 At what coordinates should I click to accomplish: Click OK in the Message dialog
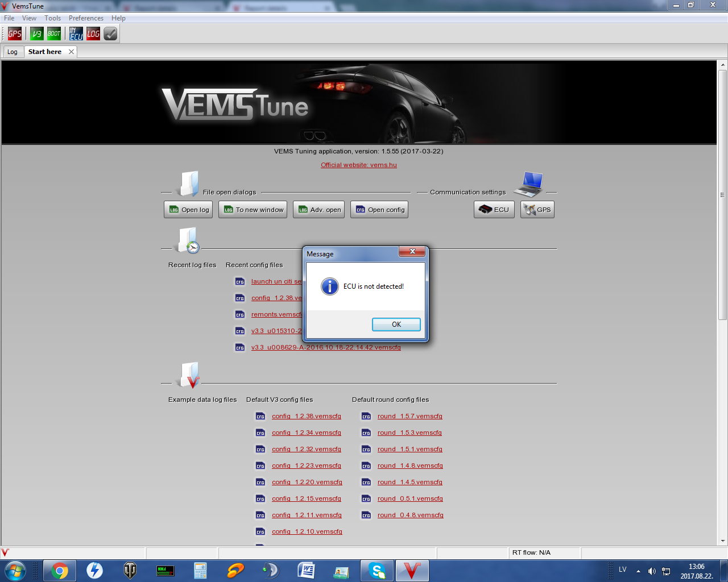coord(396,325)
